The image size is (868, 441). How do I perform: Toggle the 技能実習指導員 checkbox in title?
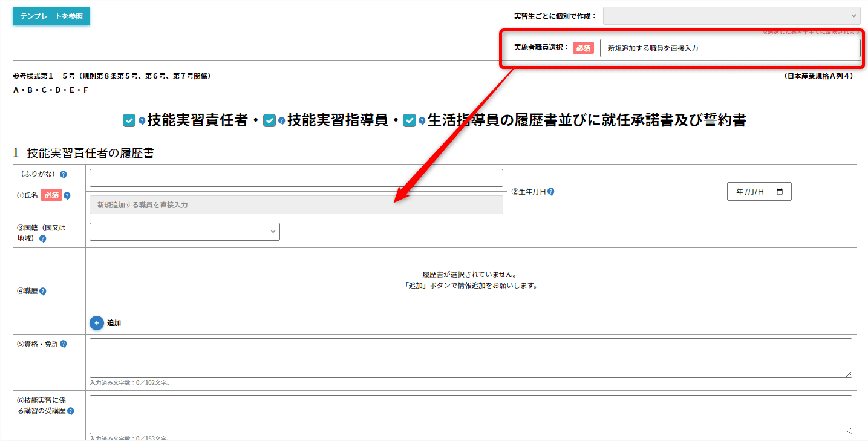(x=269, y=120)
